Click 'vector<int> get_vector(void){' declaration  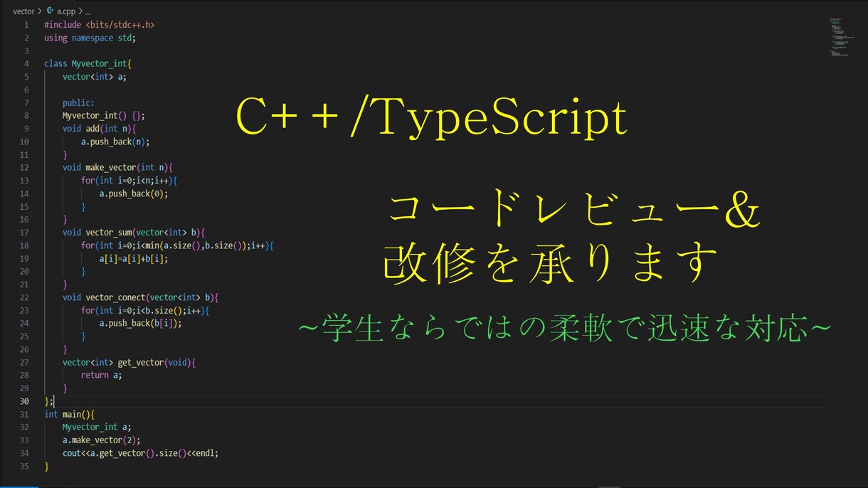[x=129, y=362]
